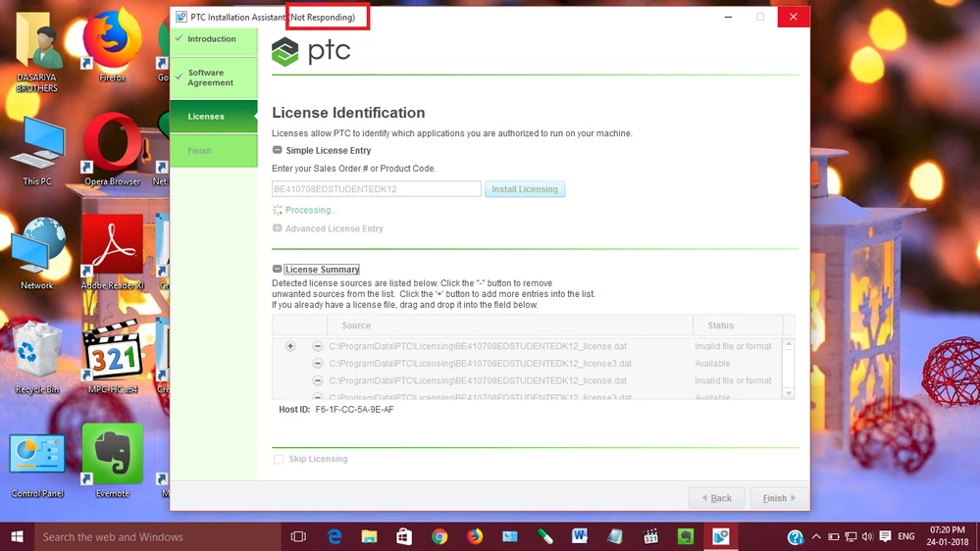Open the clock showing 07:20 PM
Image resolution: width=980 pixels, height=551 pixels.
point(947,536)
